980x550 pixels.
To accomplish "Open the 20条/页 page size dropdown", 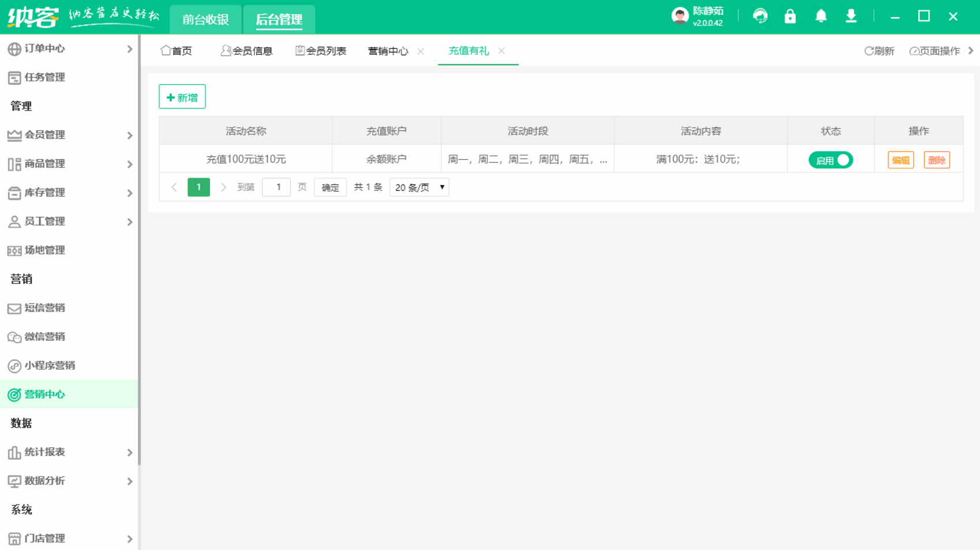I will pos(419,187).
